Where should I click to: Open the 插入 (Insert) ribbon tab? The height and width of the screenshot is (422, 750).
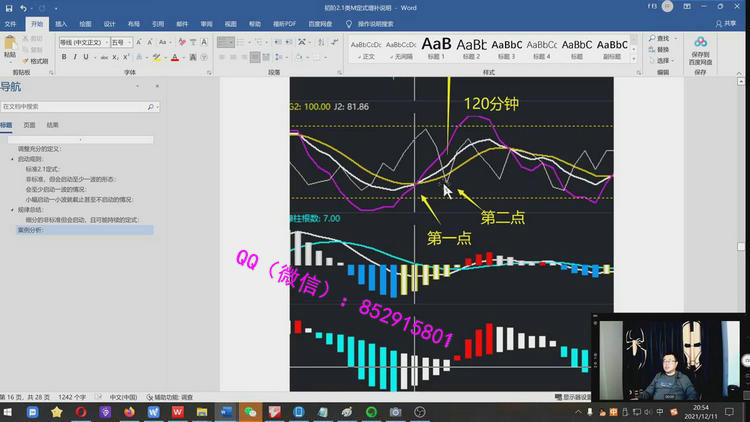pyautogui.click(x=62, y=23)
